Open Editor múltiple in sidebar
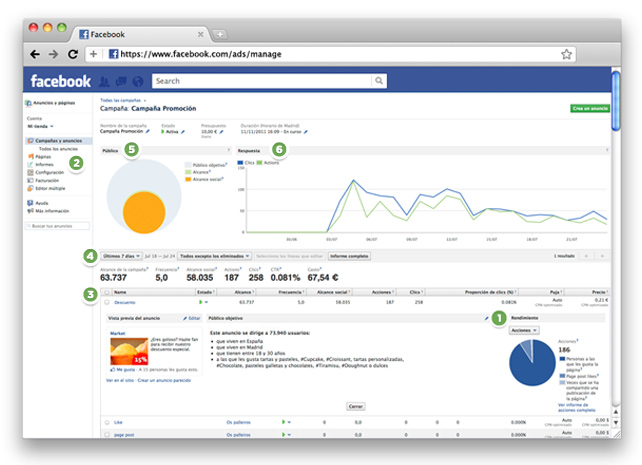 point(50,188)
